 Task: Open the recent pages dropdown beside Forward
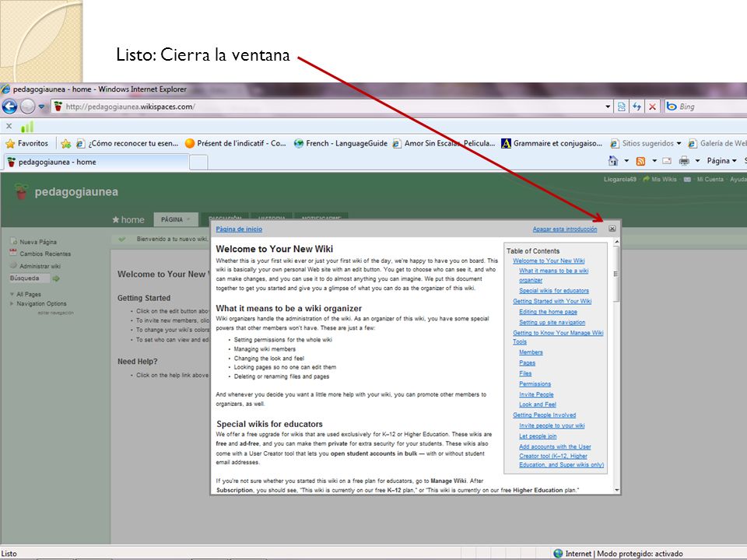pos(41,107)
